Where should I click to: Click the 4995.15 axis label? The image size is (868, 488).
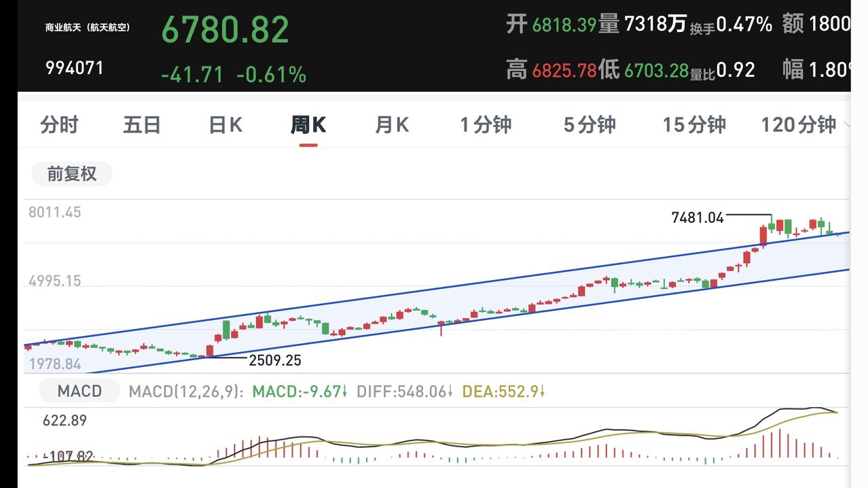pos(54,281)
